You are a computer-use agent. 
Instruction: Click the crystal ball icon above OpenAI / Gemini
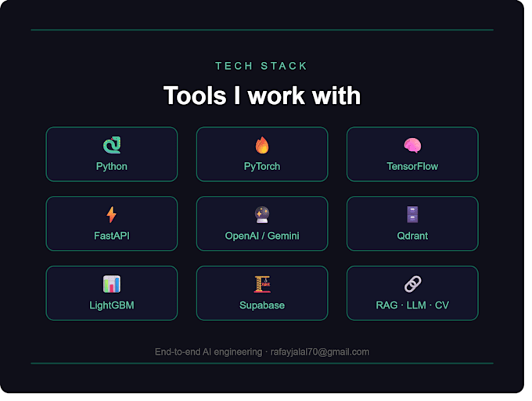(262, 215)
